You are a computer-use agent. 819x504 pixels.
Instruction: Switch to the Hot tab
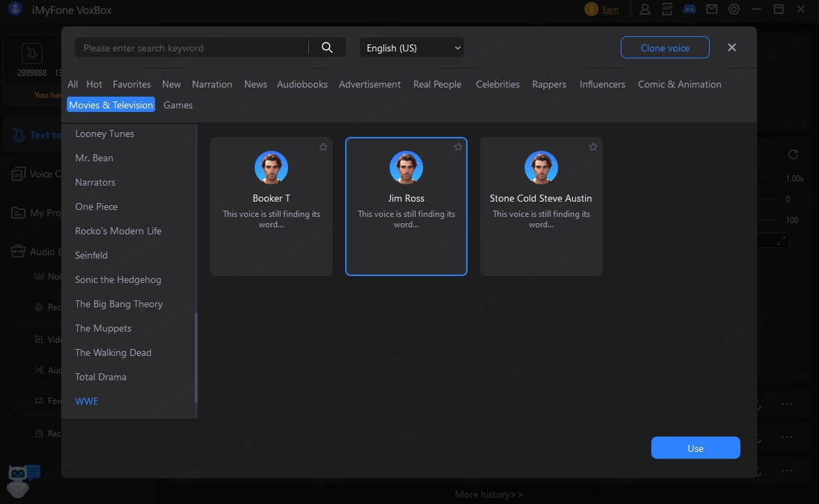[x=94, y=84]
